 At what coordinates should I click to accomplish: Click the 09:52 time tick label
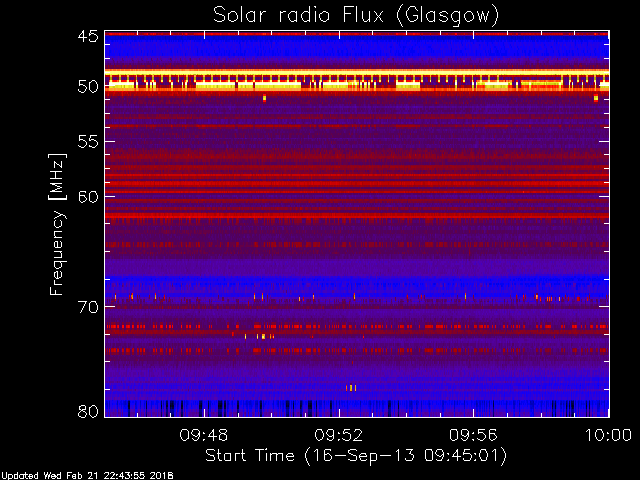(x=339, y=435)
